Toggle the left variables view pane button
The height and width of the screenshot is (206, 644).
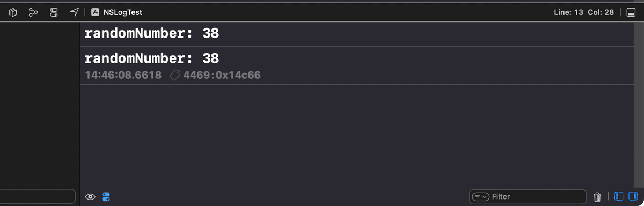tap(619, 197)
